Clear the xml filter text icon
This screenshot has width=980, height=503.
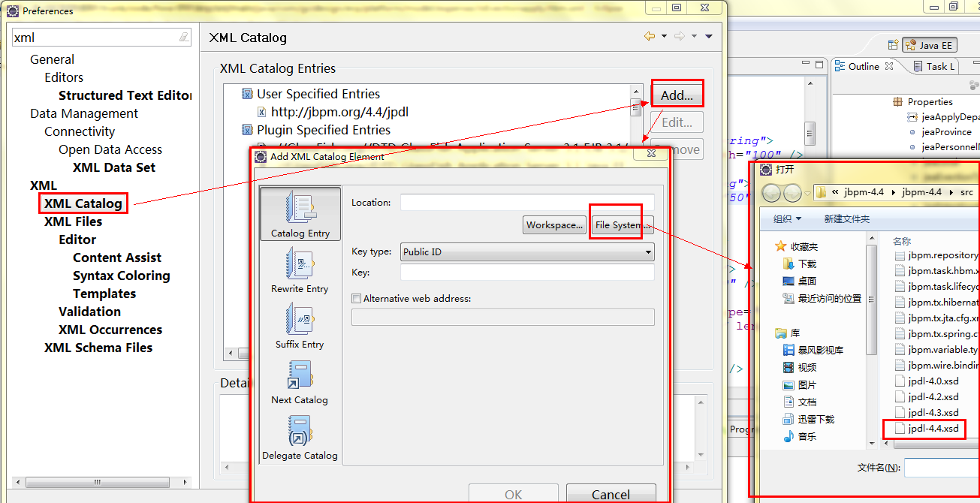click(x=184, y=37)
